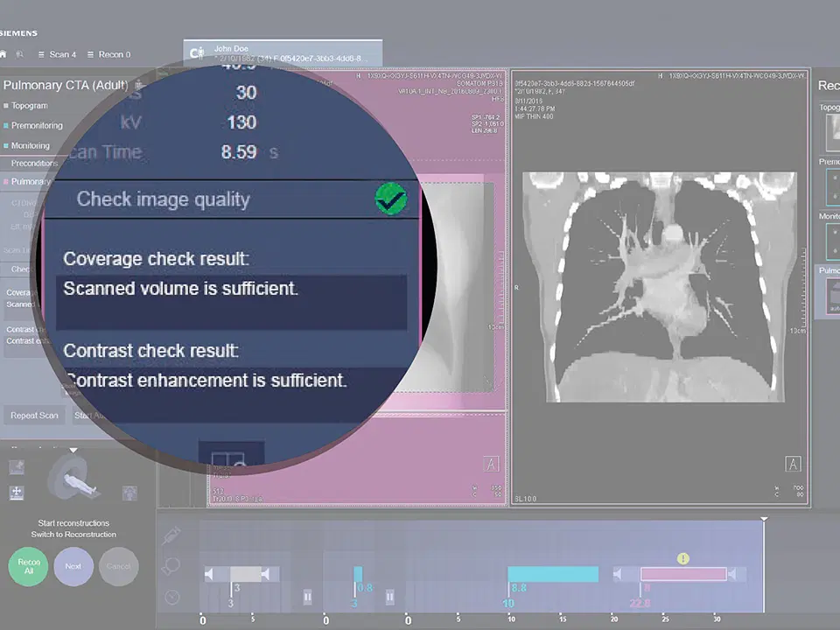Select the cyan 8.8 timeline segment
The image size is (840, 630).
553,574
